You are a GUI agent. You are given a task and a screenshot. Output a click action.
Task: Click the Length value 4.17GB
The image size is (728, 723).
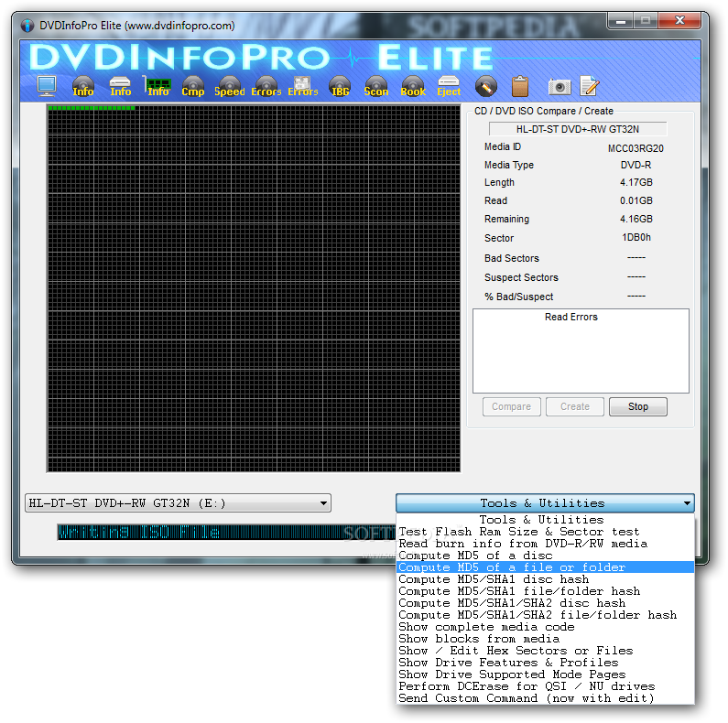pyautogui.click(x=636, y=182)
